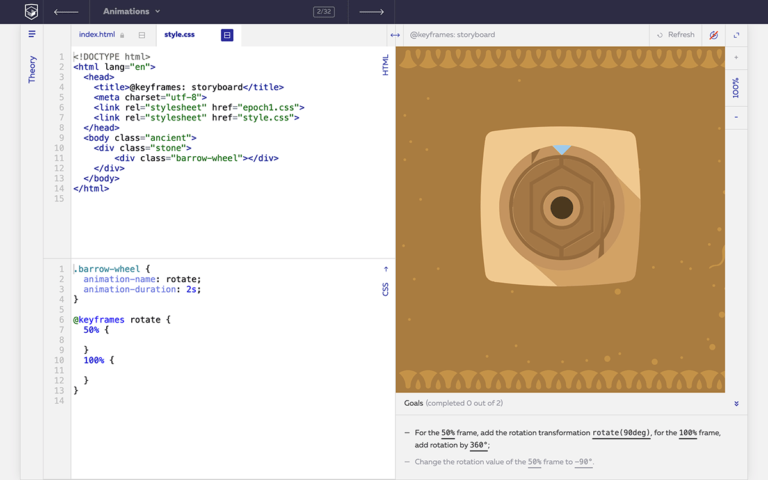
Task: Toggle split view on style.css tab
Action: pos(227,35)
